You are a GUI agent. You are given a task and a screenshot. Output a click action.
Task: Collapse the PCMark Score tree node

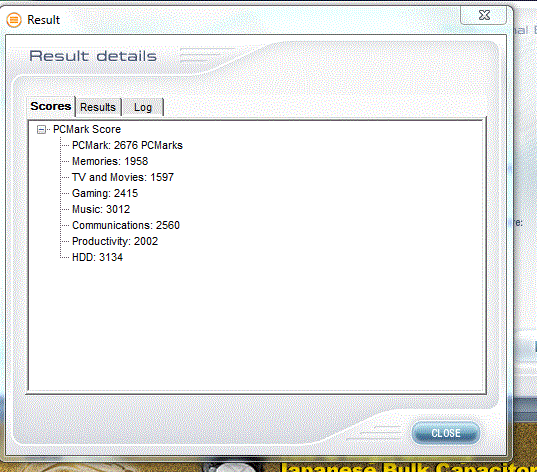41,129
